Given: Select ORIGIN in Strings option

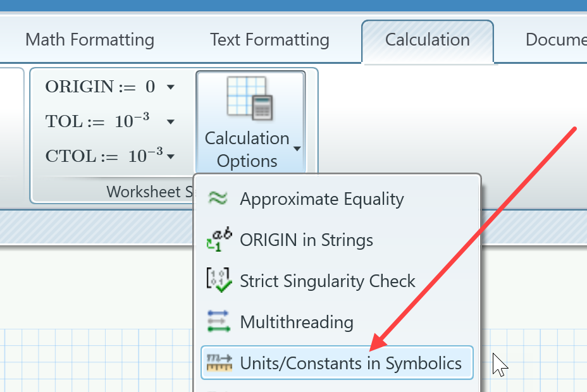Looking at the screenshot, I should point(306,240).
